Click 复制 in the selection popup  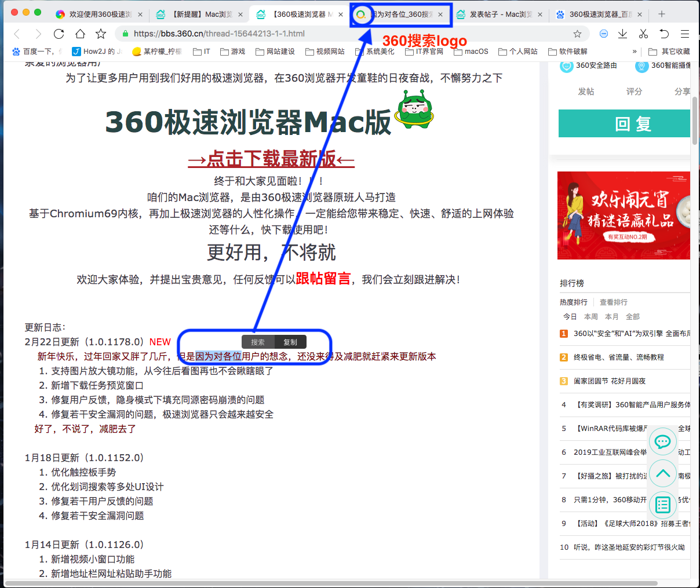(x=290, y=342)
